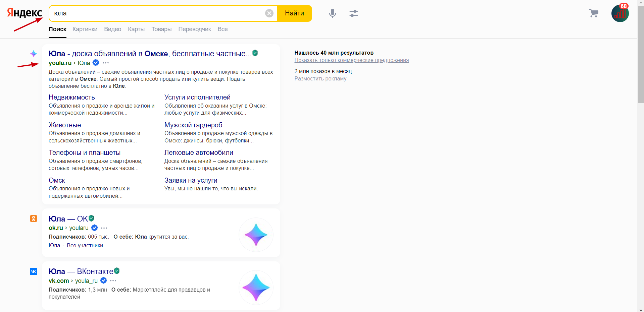Select the Поиск tab
644x312 pixels.
click(57, 29)
